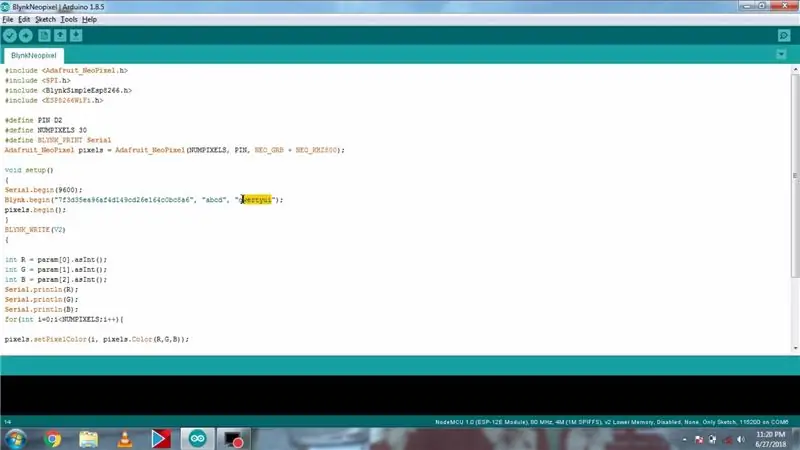Click the line "#include <BlynkSimpleEsp8266.h>"
This screenshot has height=450, width=800.
click(x=68, y=90)
